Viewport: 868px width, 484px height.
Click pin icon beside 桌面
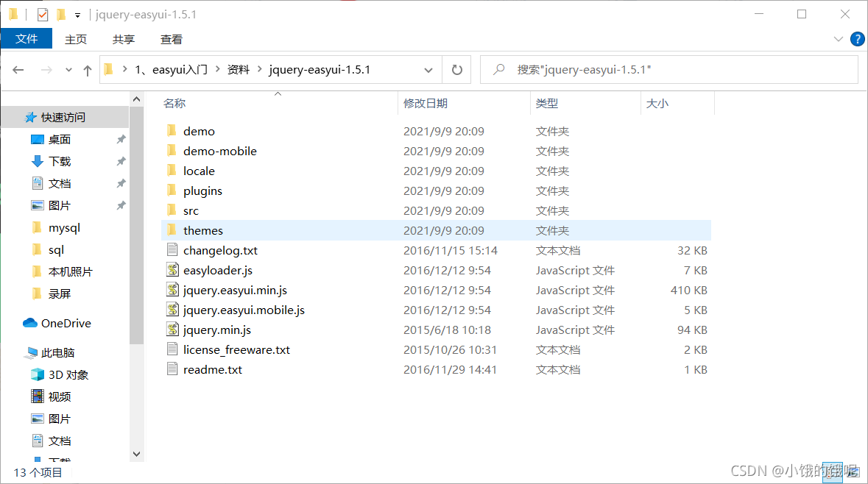click(x=121, y=140)
